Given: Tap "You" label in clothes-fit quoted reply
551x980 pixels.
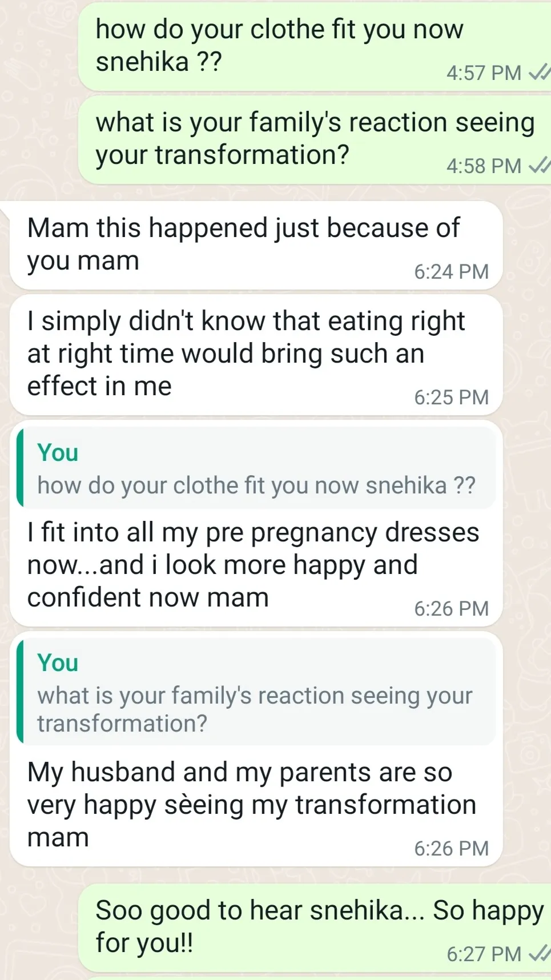Looking at the screenshot, I should point(58,453).
